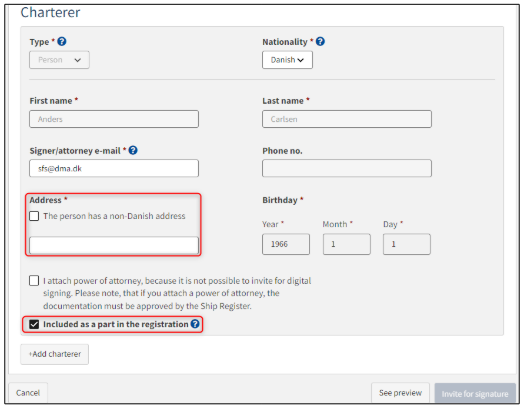This screenshot has height=410, width=526.
Task: Click the Add charterer button
Action: [55, 354]
